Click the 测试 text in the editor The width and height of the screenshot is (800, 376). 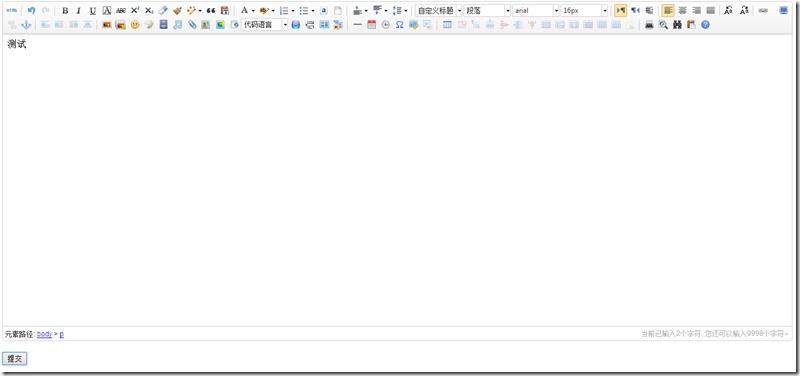(x=17, y=44)
